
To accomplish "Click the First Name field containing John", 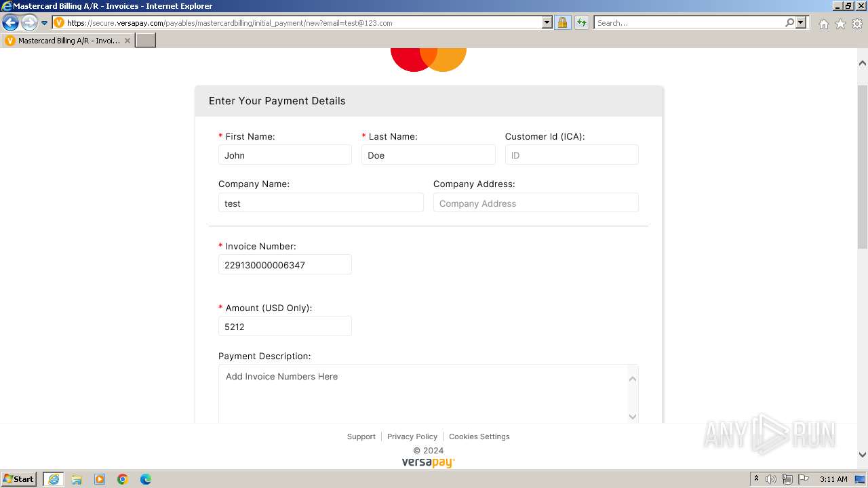I will pos(285,155).
